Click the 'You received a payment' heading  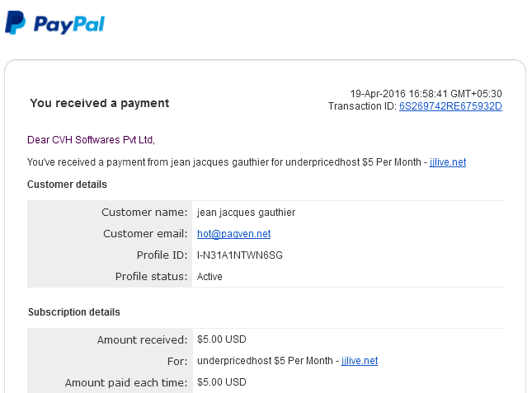coord(100,103)
